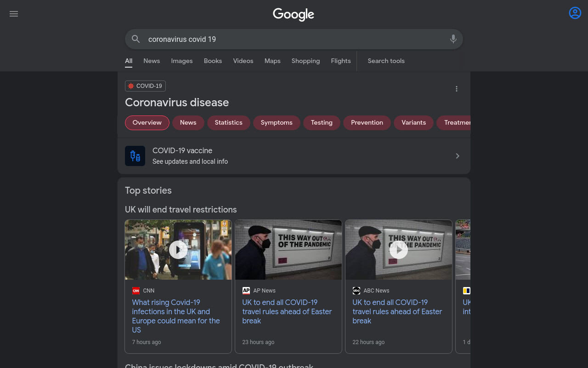Switch to the Videos tab
The width and height of the screenshot is (588, 368).
pyautogui.click(x=243, y=61)
